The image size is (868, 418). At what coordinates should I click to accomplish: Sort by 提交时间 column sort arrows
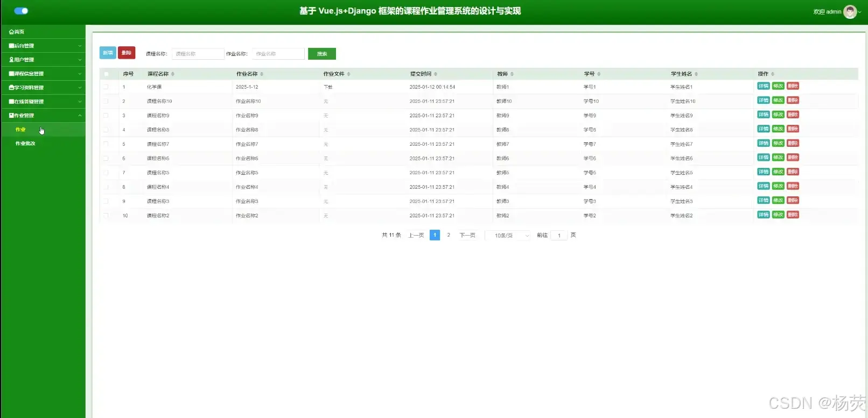coord(436,74)
